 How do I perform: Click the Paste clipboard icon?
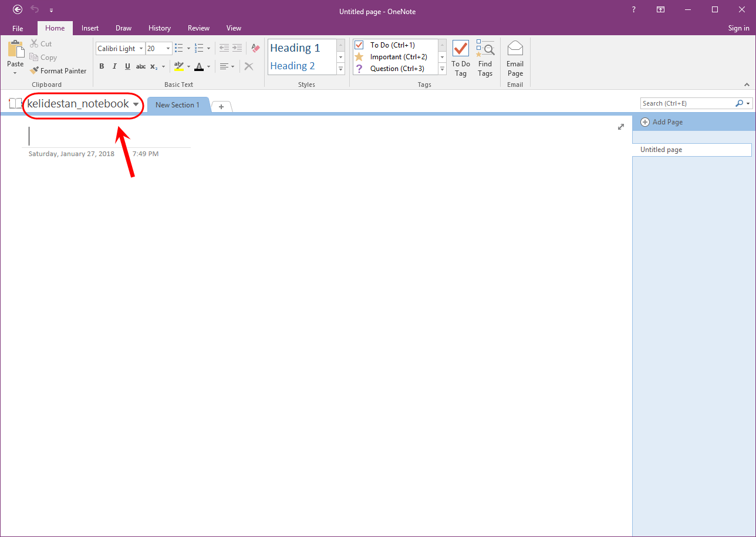(x=15, y=49)
